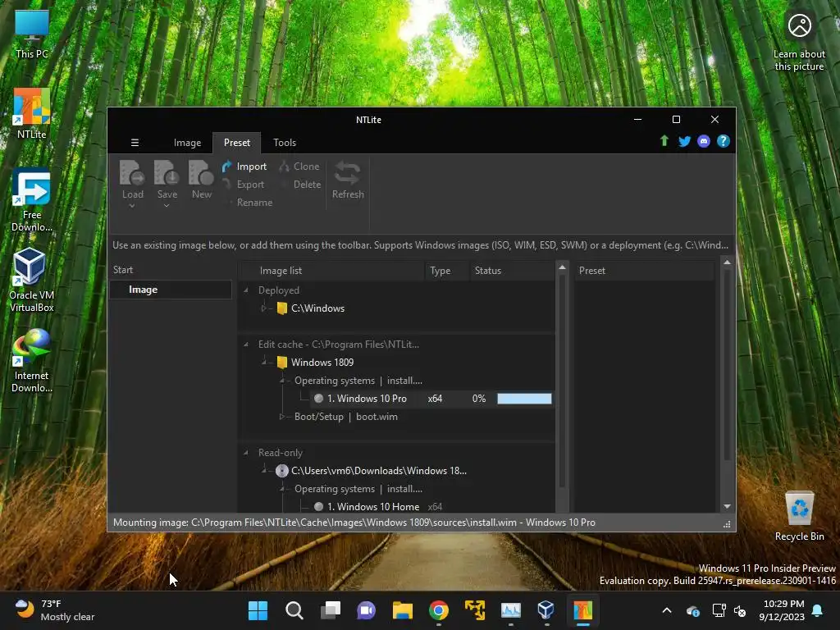Collapse the Windows 1809 node
840x630 pixels.
point(263,363)
